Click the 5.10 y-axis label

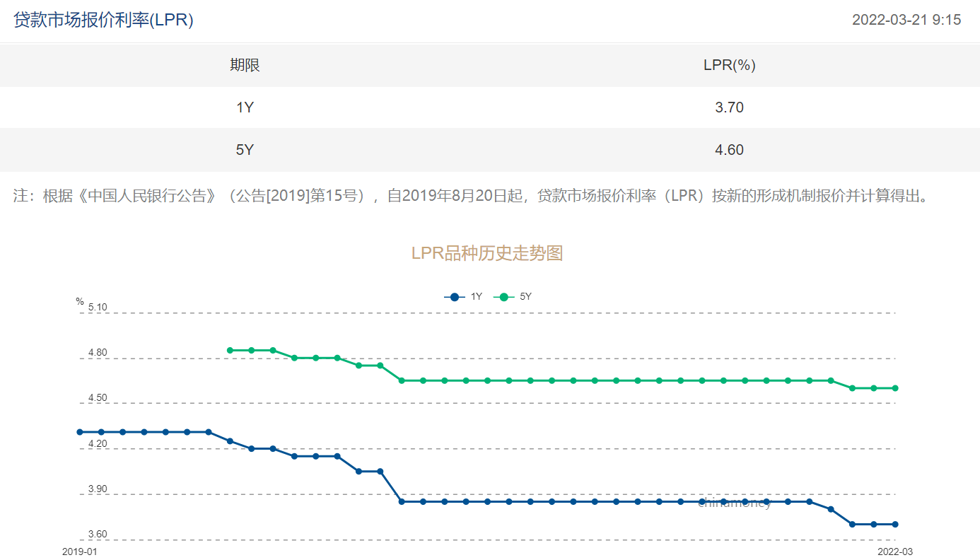coord(98,308)
